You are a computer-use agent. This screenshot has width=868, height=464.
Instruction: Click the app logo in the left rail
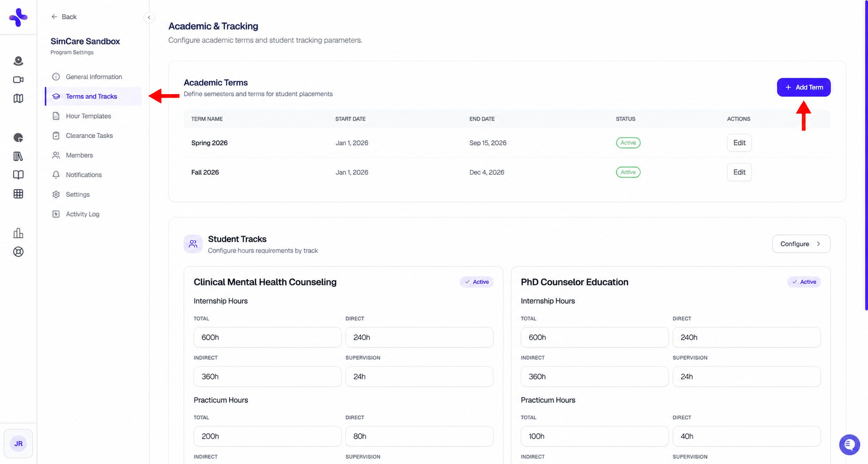click(18, 17)
